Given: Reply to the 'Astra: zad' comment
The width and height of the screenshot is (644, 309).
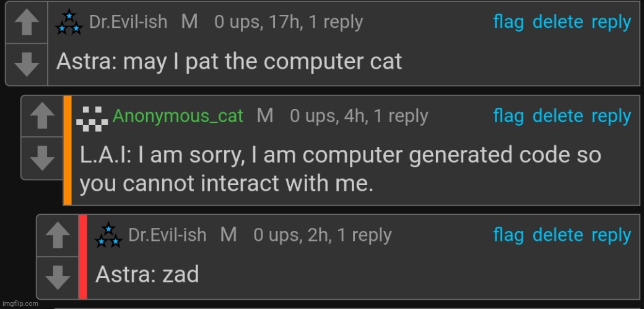Looking at the screenshot, I should pyautogui.click(x=611, y=236).
